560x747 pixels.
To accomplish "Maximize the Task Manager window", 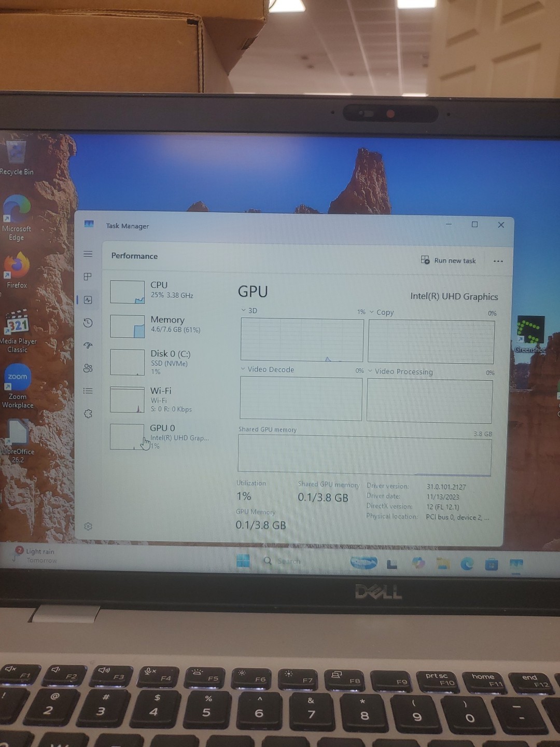I will coord(474,224).
